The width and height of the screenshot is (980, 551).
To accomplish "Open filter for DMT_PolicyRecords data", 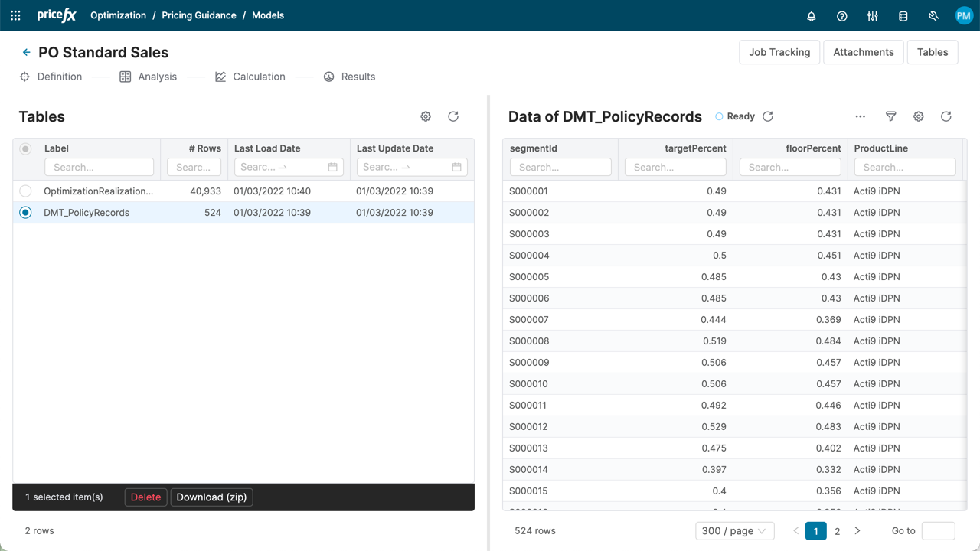I will [x=891, y=116].
